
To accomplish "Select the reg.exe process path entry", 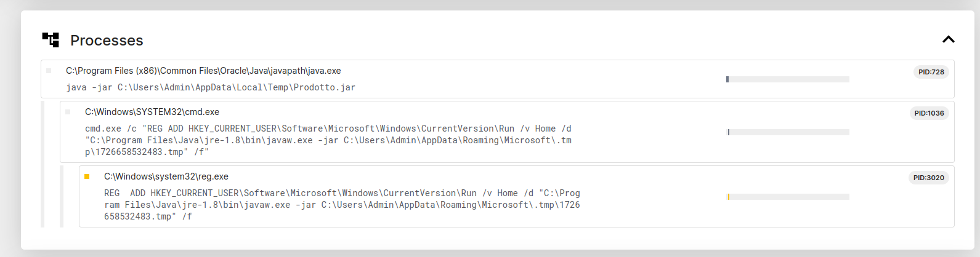I will [166, 176].
